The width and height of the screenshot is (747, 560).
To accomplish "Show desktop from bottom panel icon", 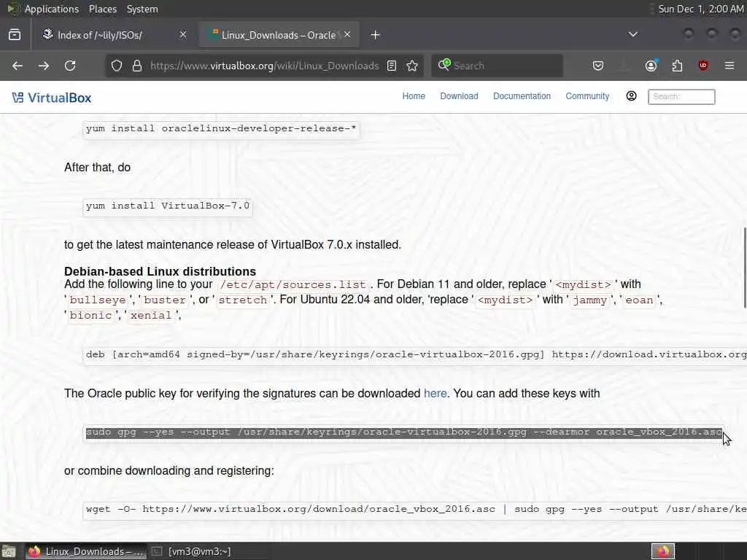I will pyautogui.click(x=9, y=551).
